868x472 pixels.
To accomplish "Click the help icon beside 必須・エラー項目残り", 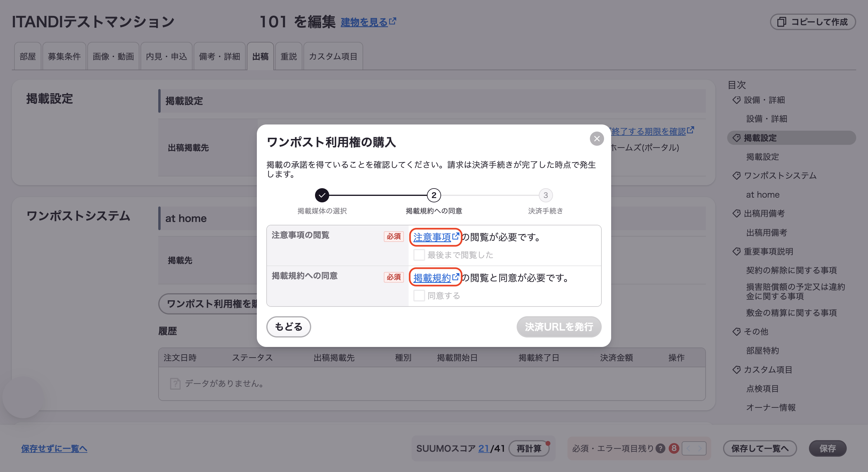I will [660, 448].
